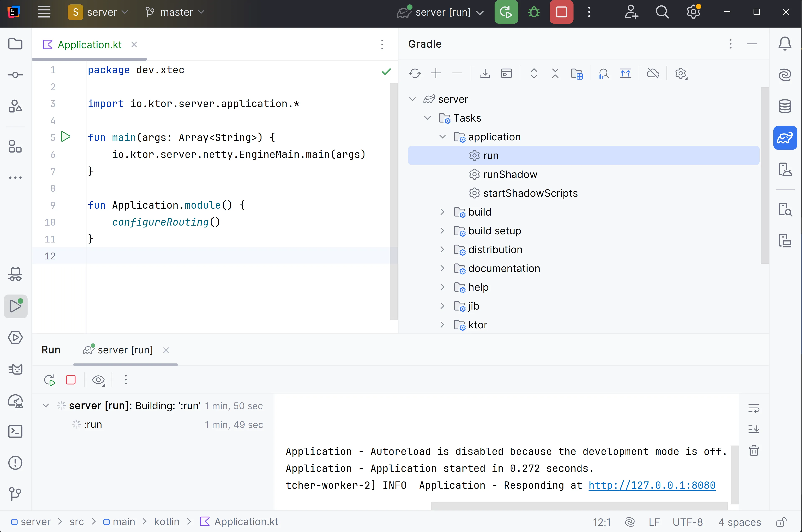802x532 pixels.
Task: Click the Debug bug icon
Action: [534, 12]
